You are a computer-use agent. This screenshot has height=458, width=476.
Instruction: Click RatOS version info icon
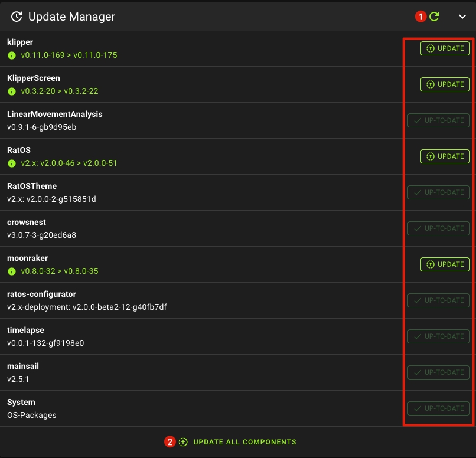click(11, 163)
